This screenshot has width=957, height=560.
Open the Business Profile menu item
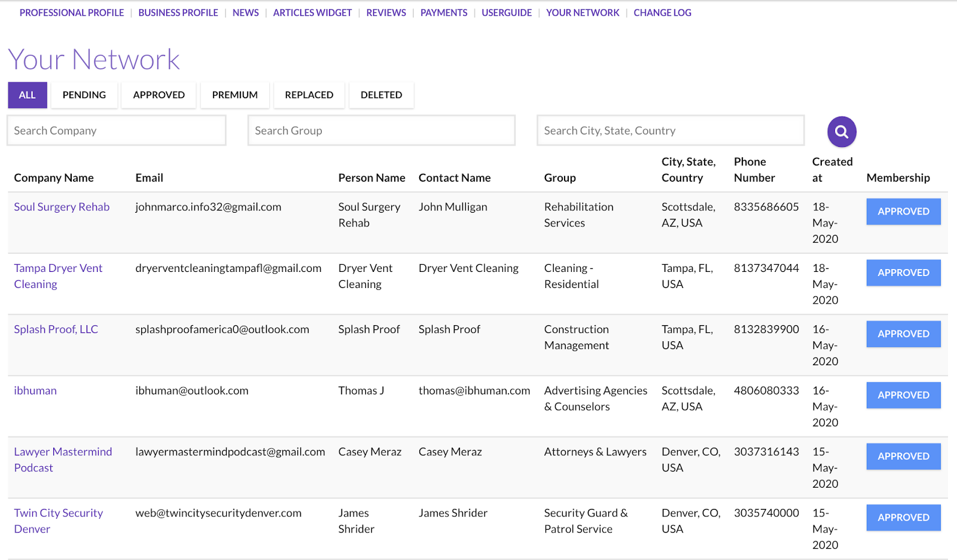pyautogui.click(x=178, y=13)
